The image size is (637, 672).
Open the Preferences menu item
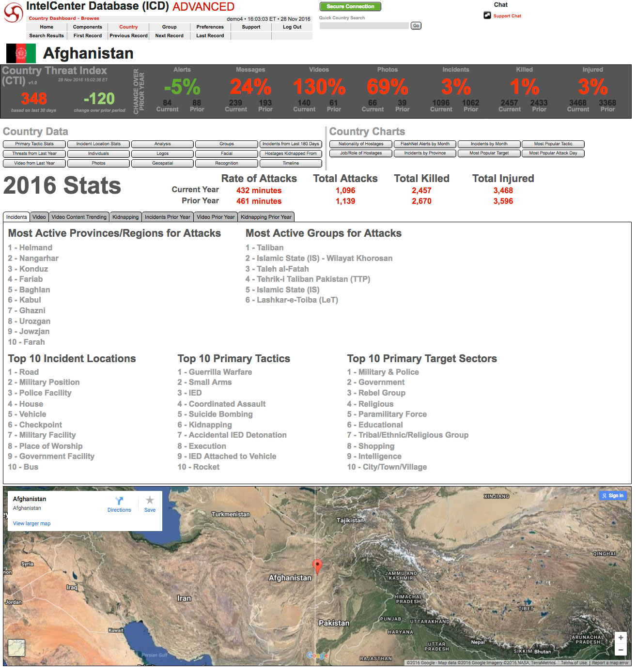click(210, 27)
